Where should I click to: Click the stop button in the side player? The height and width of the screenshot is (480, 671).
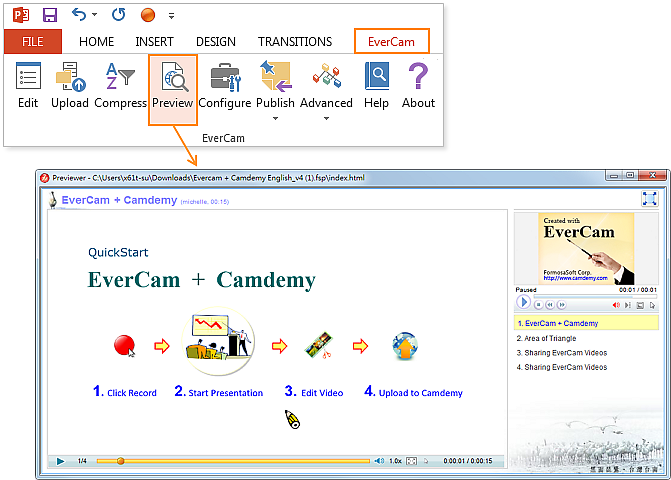[x=539, y=305]
